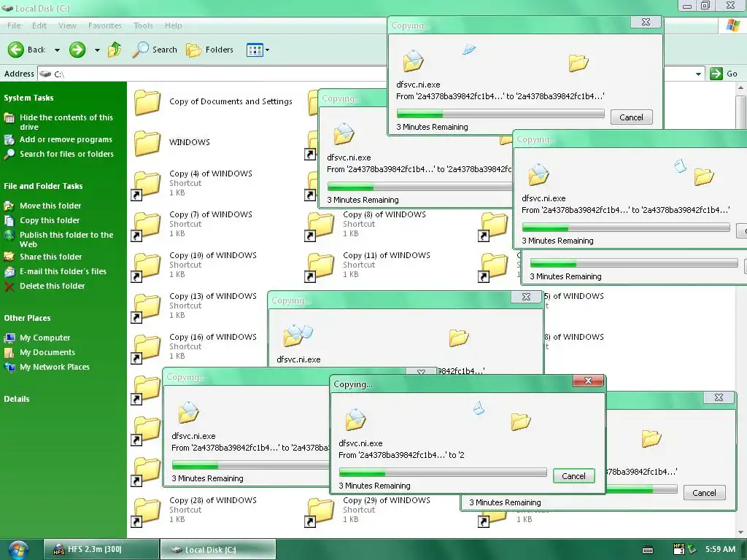Click Copy this folder task

50,220
